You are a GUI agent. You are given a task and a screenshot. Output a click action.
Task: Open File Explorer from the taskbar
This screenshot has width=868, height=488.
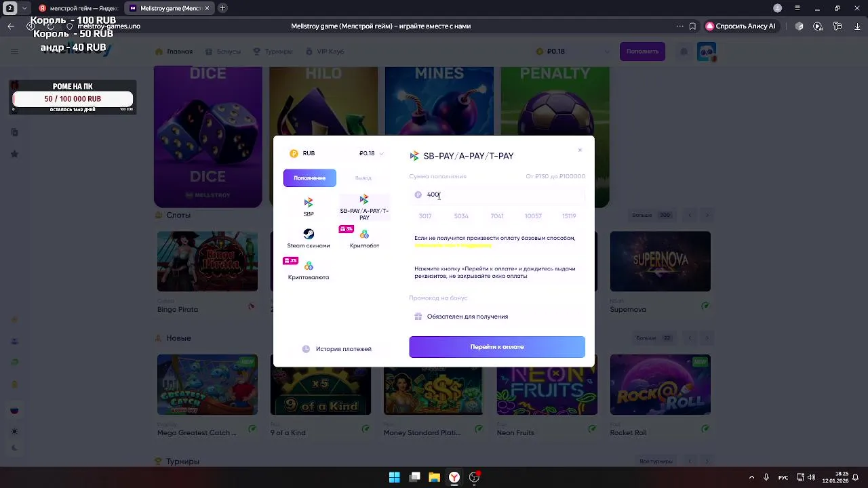coord(434,477)
